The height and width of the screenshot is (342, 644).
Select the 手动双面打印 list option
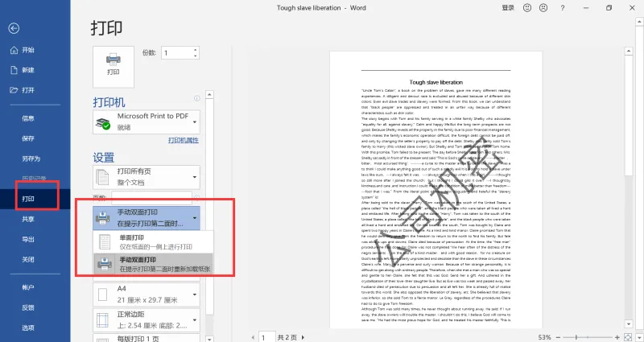tap(153, 265)
